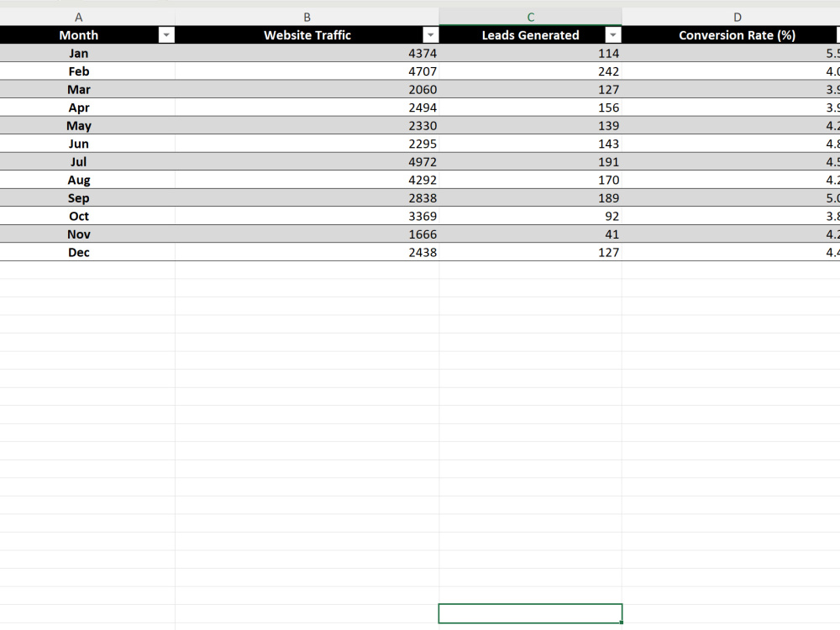Click leads value 189 for Sep
Viewport: 840px width, 630px height.
(x=530, y=198)
